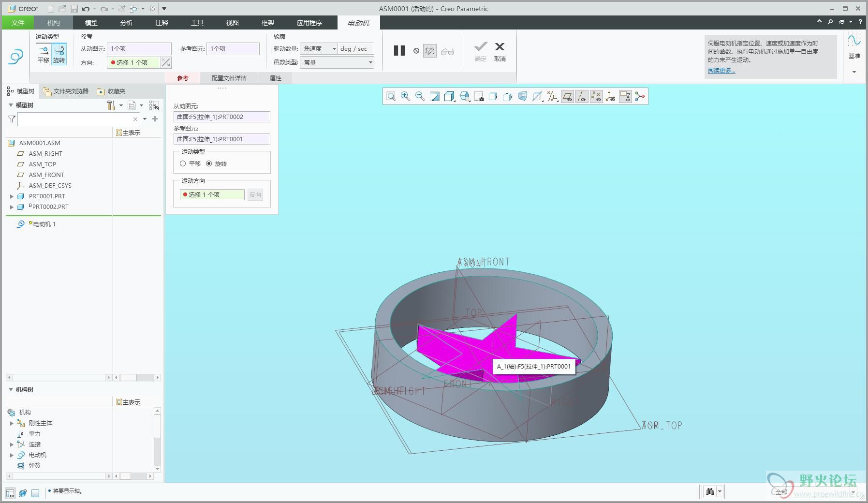
Task: Select 平移 translation motion type icon
Action: click(x=44, y=54)
